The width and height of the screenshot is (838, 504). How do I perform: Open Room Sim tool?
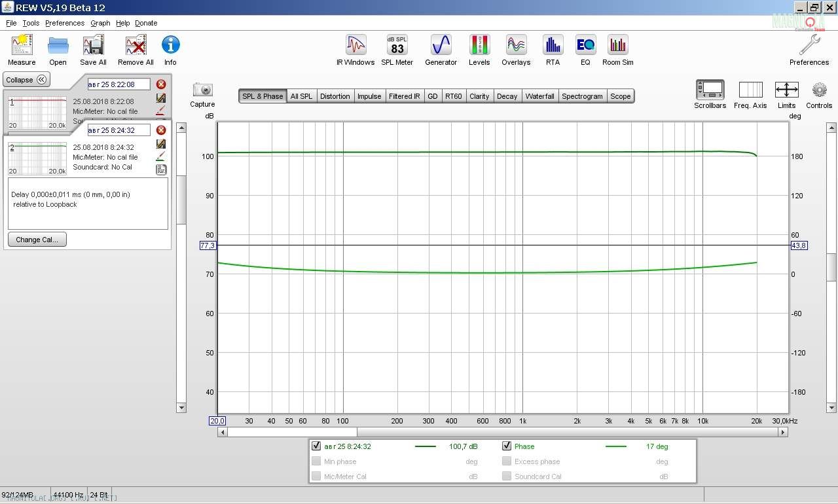pyautogui.click(x=618, y=45)
